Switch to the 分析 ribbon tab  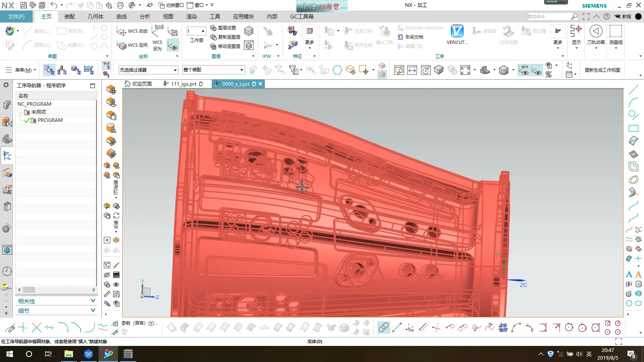pyautogui.click(x=144, y=16)
